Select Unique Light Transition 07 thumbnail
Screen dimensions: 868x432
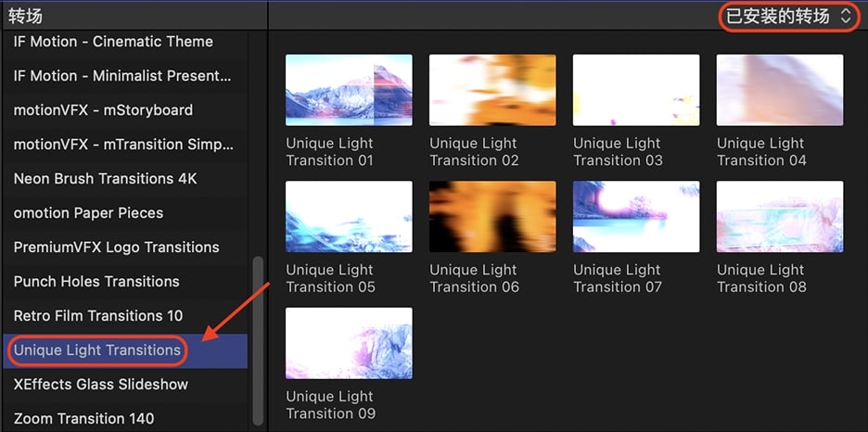click(x=636, y=217)
